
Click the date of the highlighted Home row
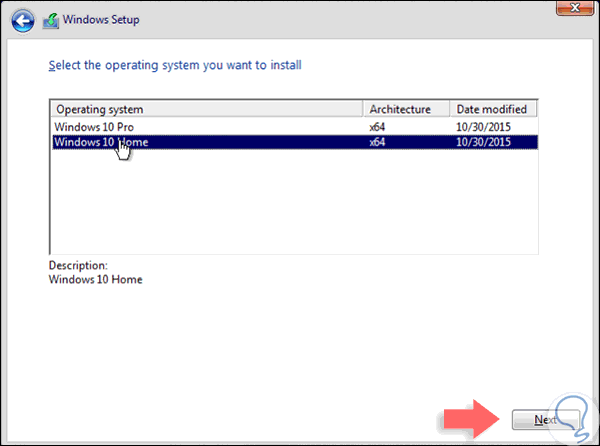[x=483, y=142]
